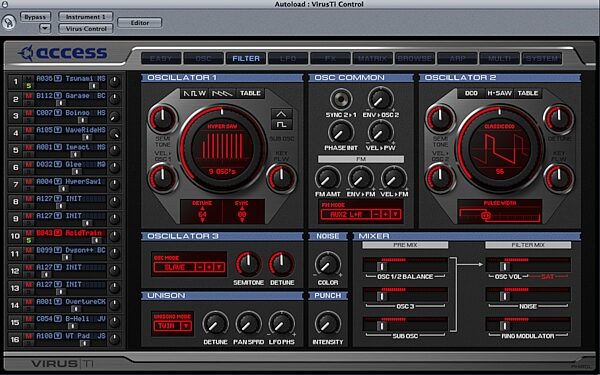600x375 pixels.
Task: Click the ENV>FM knob
Action: (x=360, y=178)
